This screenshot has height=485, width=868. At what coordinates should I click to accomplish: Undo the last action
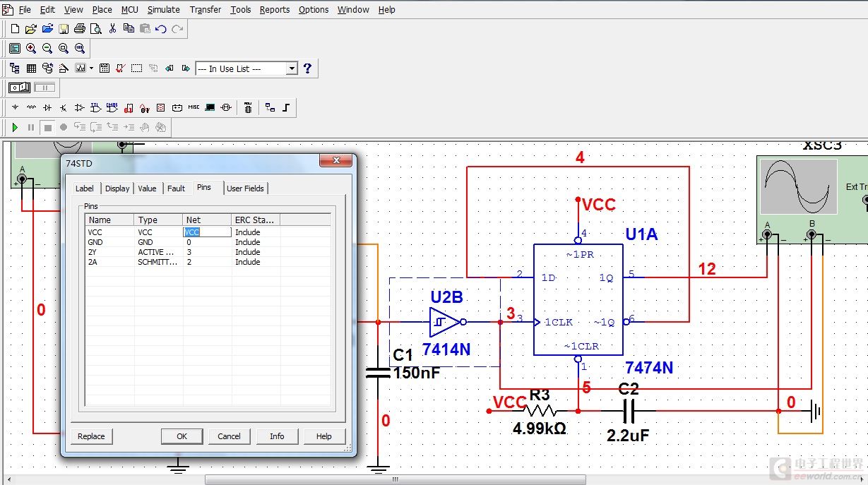pos(161,29)
